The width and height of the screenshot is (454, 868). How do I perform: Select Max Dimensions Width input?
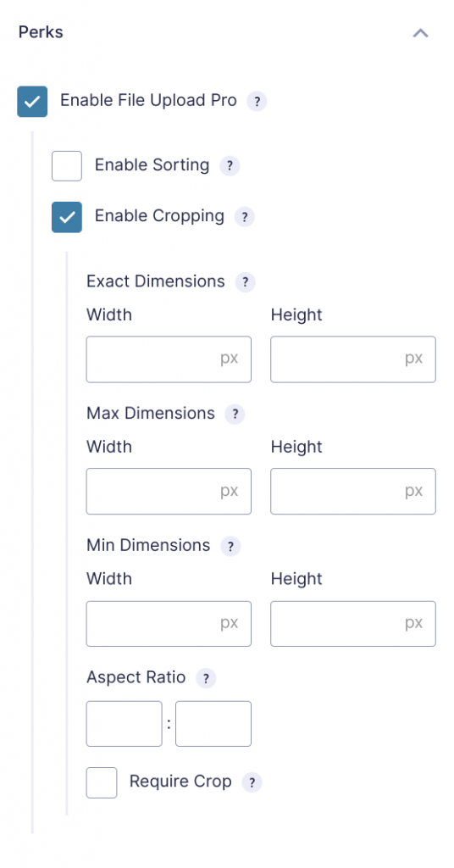[169, 492]
